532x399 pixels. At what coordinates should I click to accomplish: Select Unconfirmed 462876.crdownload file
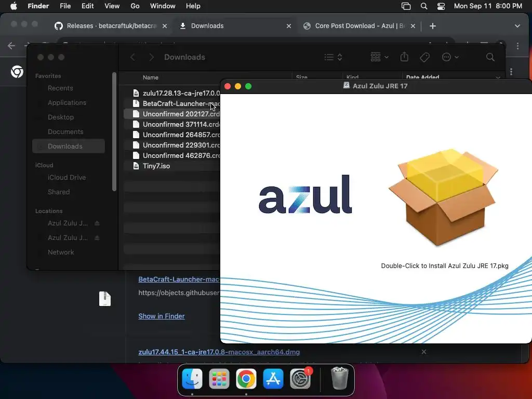(x=171, y=156)
